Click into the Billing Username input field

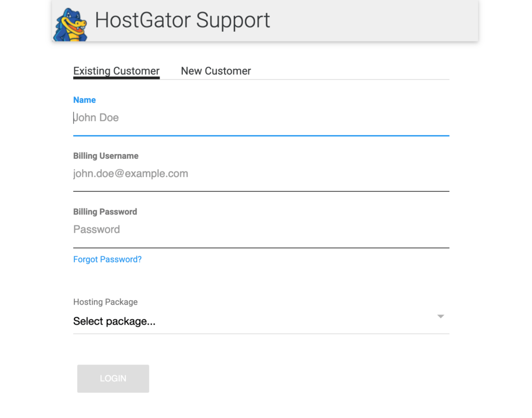260,174
